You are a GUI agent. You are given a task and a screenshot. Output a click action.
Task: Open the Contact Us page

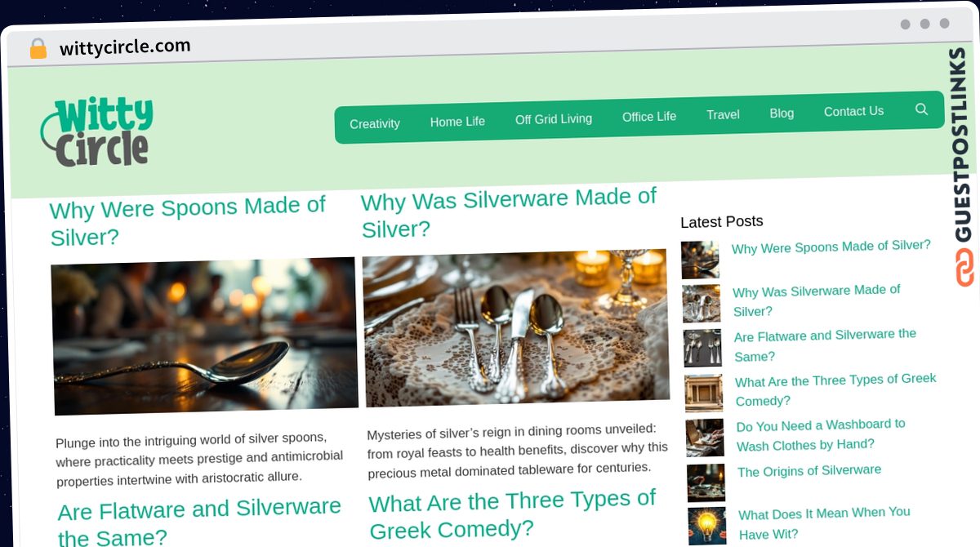coord(853,112)
